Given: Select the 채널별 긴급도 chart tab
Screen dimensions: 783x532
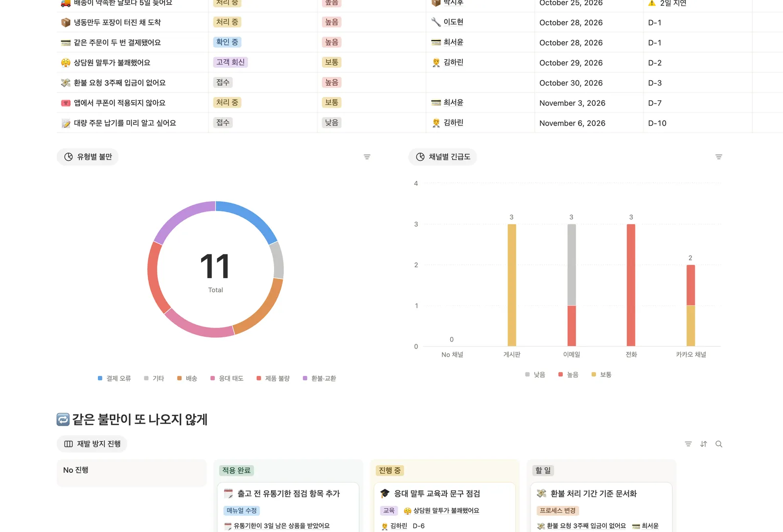Looking at the screenshot, I should pos(442,157).
